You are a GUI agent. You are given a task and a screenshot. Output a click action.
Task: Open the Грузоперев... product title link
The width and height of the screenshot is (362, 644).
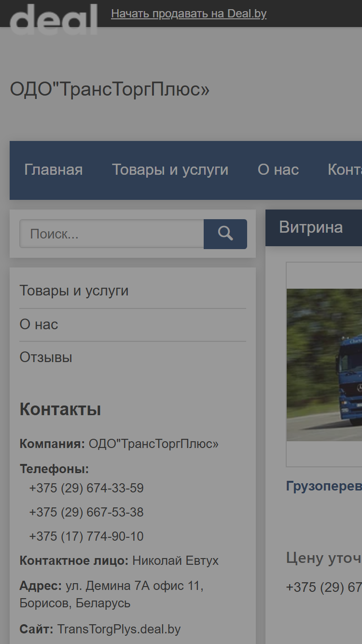324,486
